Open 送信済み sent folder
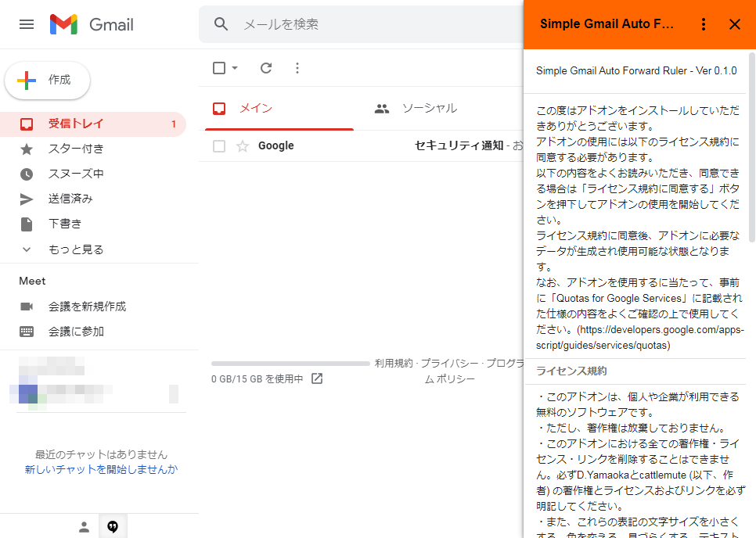The image size is (756, 538). pyautogui.click(x=93, y=199)
